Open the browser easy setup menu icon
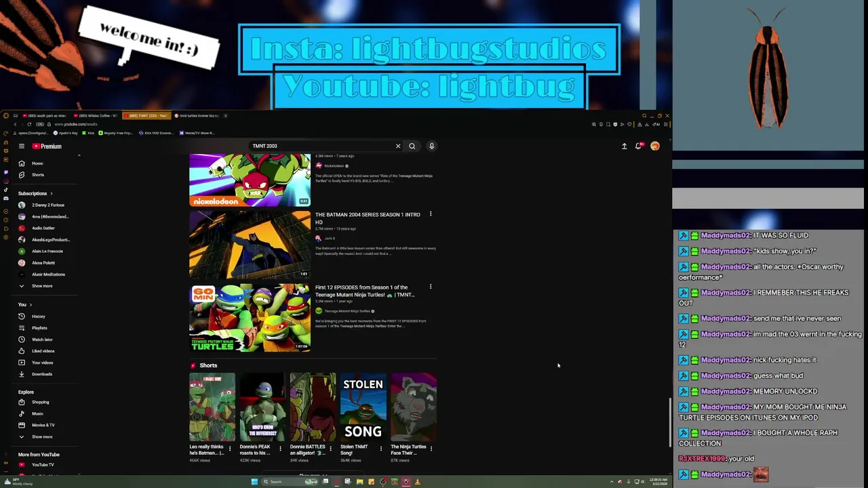 (x=666, y=125)
